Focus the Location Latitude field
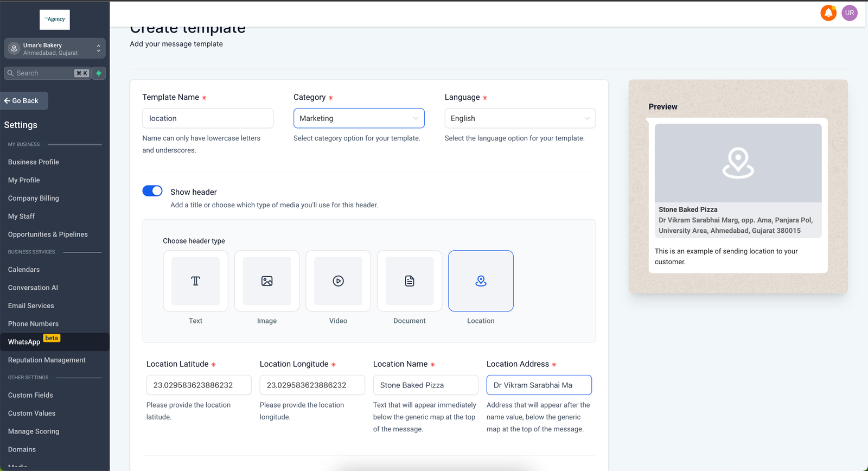The height and width of the screenshot is (471, 868). pyautogui.click(x=199, y=385)
